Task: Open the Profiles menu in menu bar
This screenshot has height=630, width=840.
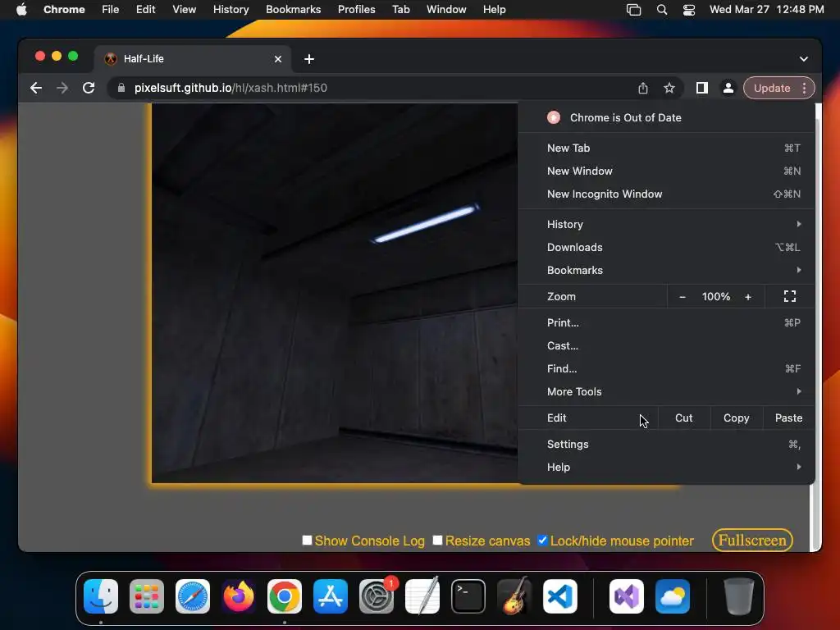Action: tap(356, 10)
